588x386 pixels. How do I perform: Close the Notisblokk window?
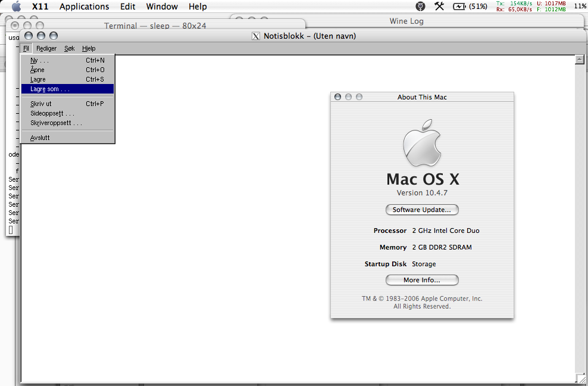[x=29, y=36]
